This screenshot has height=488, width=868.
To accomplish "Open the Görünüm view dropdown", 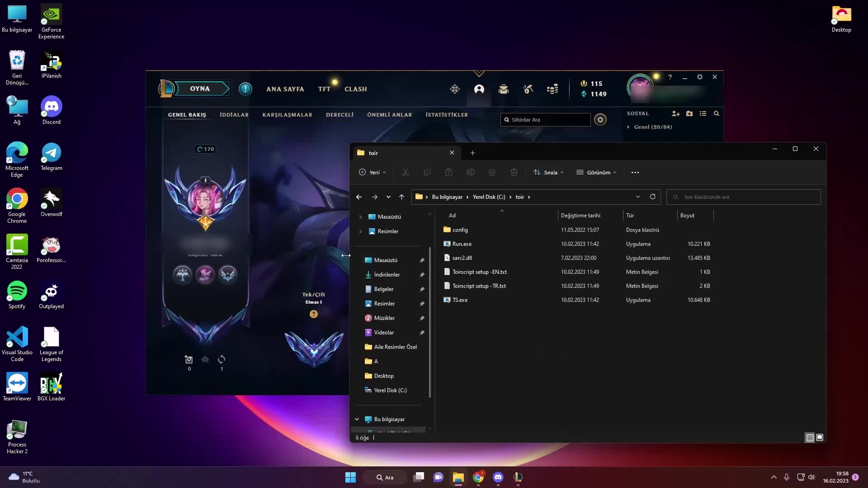I will pyautogui.click(x=596, y=172).
